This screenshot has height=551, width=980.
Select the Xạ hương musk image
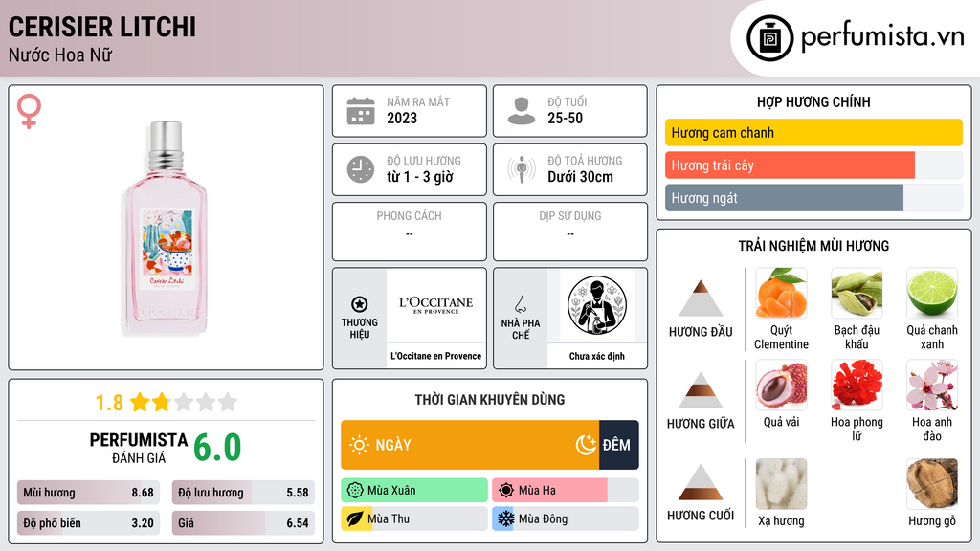click(x=781, y=484)
